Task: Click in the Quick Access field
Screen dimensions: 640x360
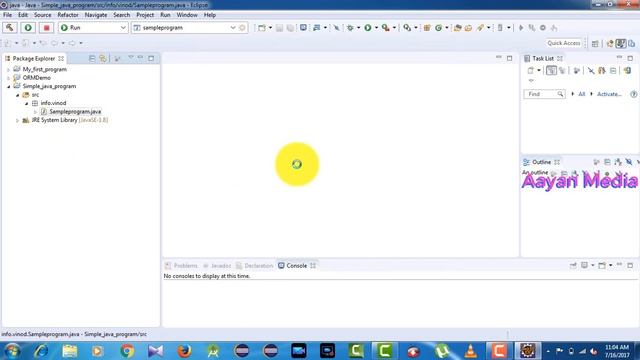Action: pyautogui.click(x=564, y=43)
